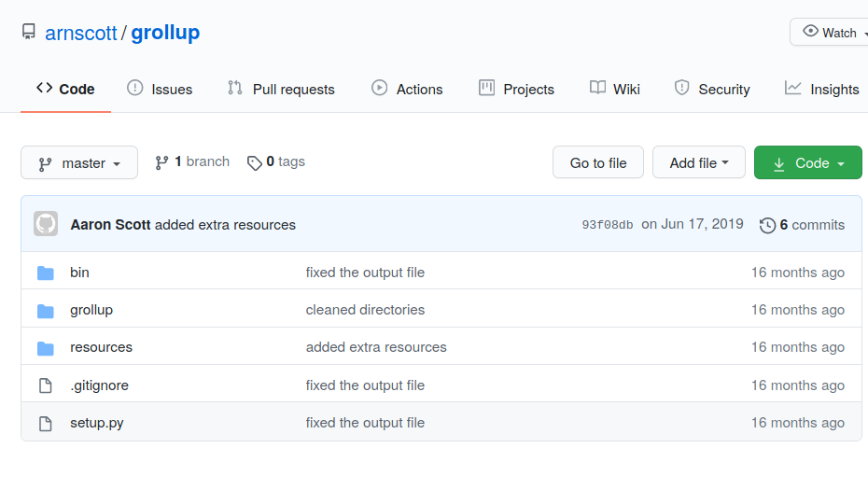Switch to the Code tab
Image resolution: width=868 pixels, height=504 pixels.
click(x=65, y=90)
